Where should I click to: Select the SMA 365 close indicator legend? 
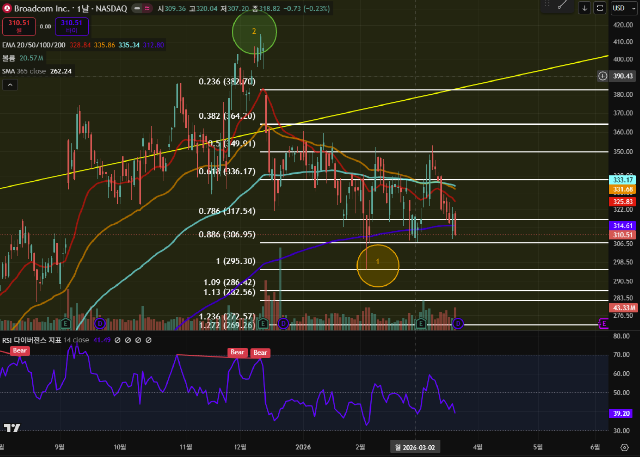pyautogui.click(x=37, y=71)
